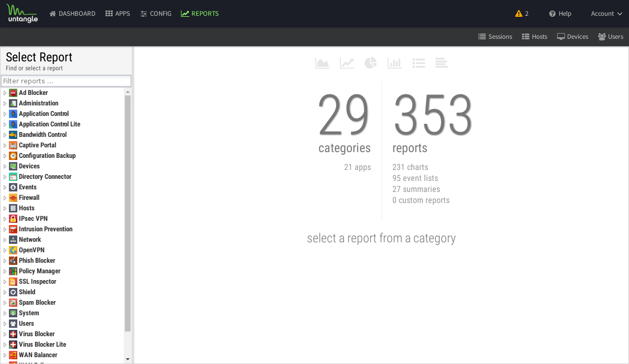Open the Config menu

(156, 14)
